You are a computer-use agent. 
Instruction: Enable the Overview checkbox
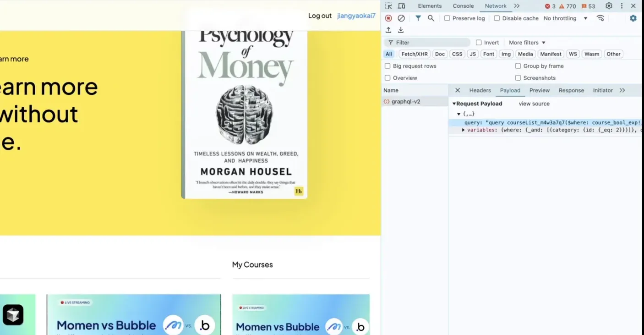pyautogui.click(x=387, y=78)
